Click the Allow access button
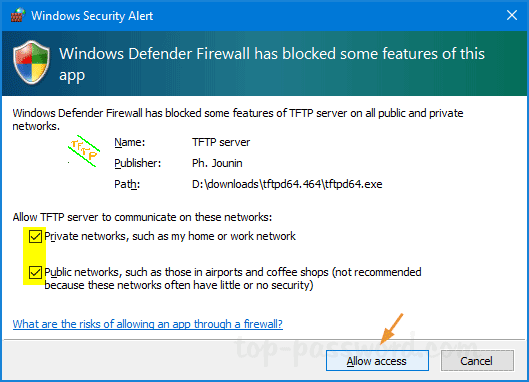 (377, 361)
